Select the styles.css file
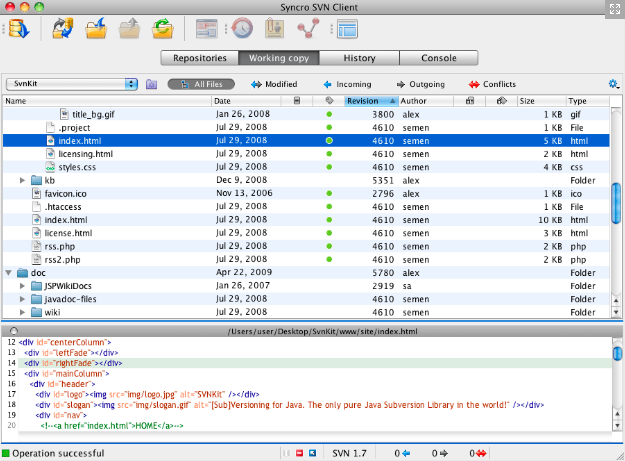 coord(306,167)
